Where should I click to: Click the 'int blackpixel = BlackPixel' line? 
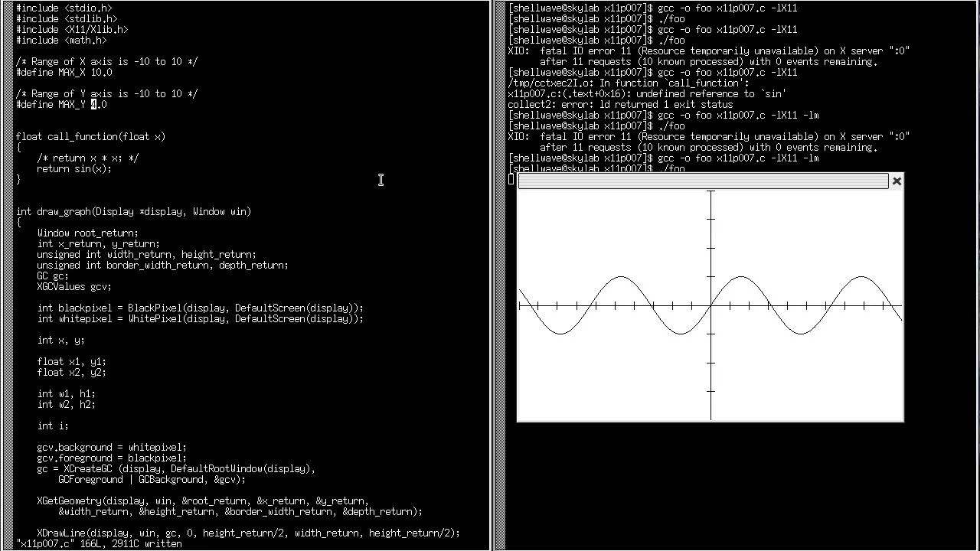coord(201,308)
